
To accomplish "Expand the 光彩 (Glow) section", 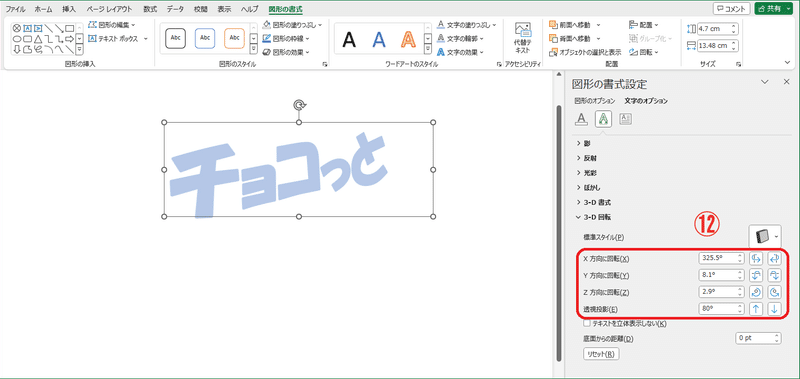I will point(586,173).
